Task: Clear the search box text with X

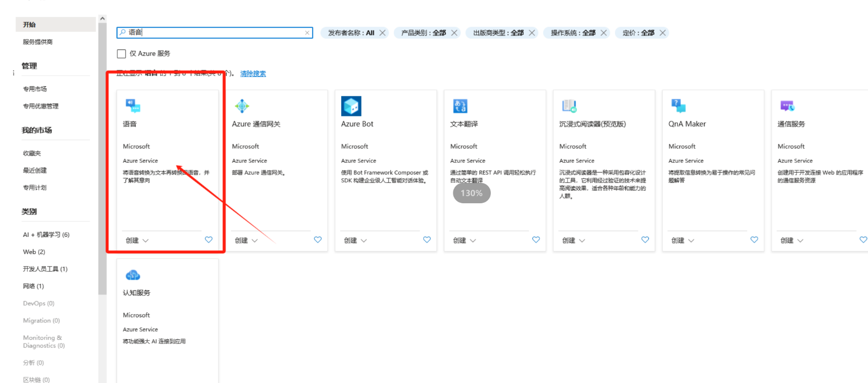Action: click(x=307, y=33)
